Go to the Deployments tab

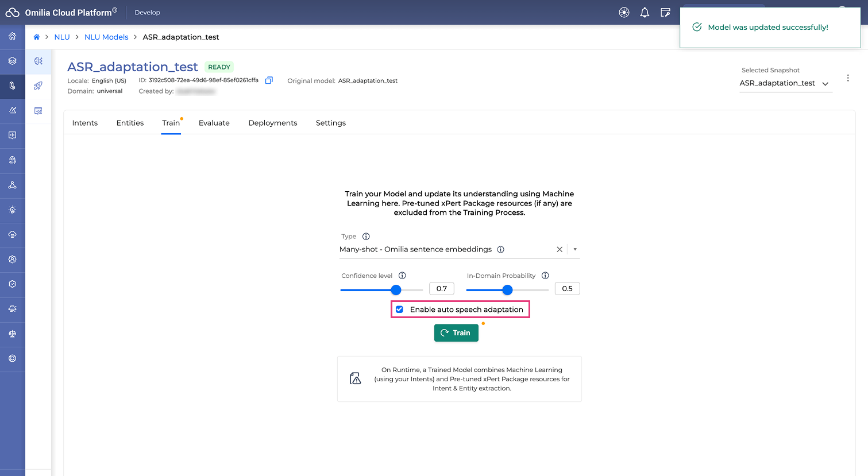(273, 123)
